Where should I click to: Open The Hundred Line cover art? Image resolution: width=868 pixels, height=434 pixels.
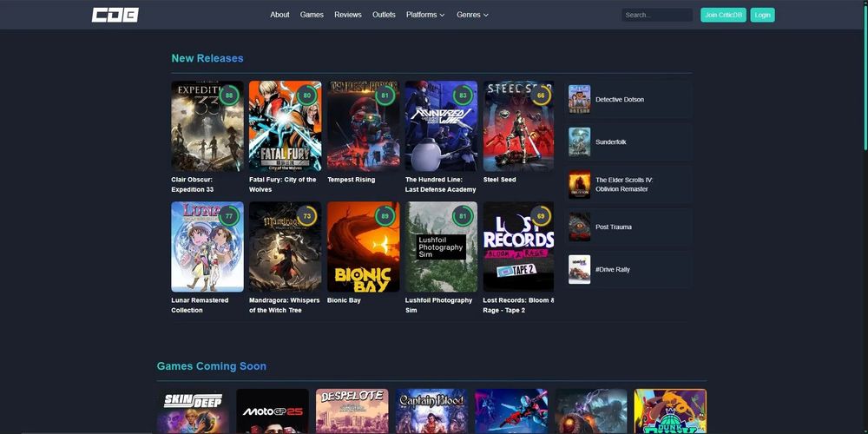(441, 126)
